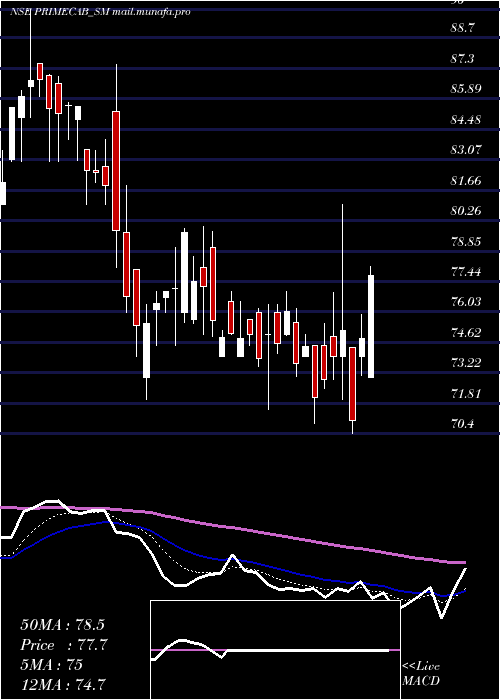Select the 84.48 price axis label
500x700 pixels.
point(466,120)
